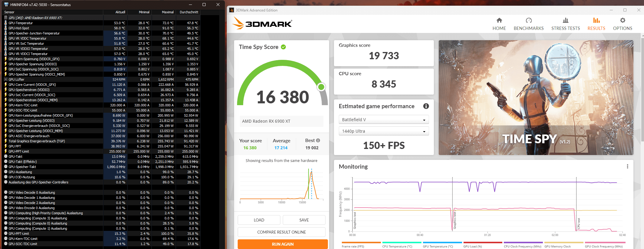Click the green validated checkmark beside Time Spy Score

pos(283,47)
